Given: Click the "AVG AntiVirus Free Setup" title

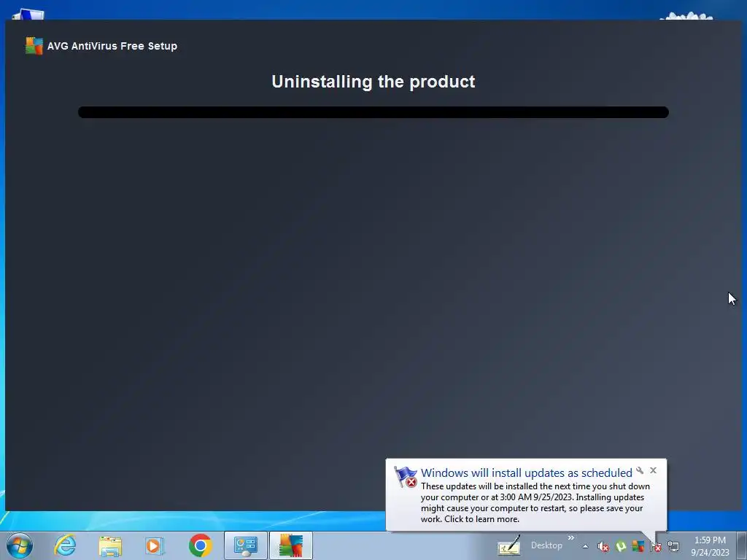Looking at the screenshot, I should (x=112, y=46).
